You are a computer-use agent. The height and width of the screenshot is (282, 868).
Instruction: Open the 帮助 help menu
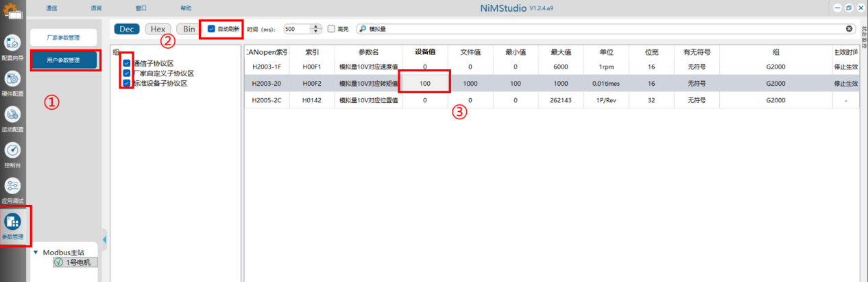[x=186, y=8]
